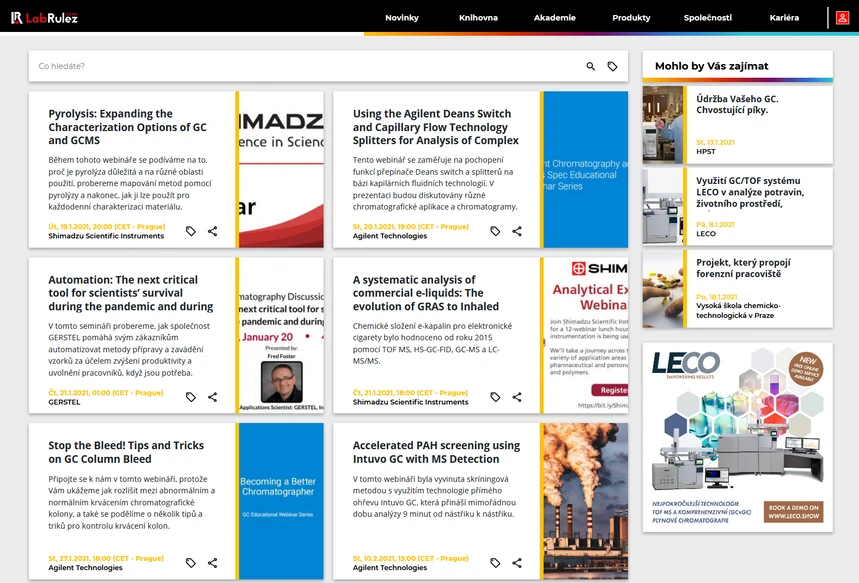Open the user account icon
This screenshot has height=583, width=859.
tap(842, 18)
